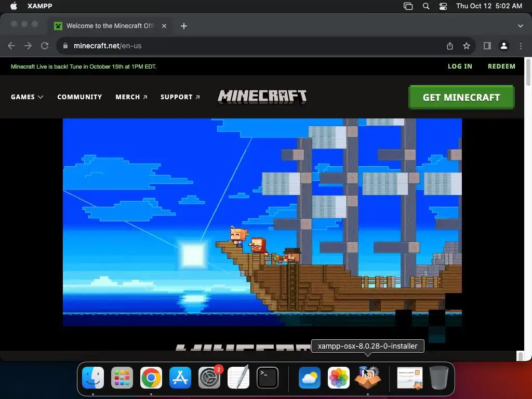Image resolution: width=532 pixels, height=399 pixels.
Task: Select the Welcome to the Minecraft tab
Action: pyautogui.click(x=111, y=26)
